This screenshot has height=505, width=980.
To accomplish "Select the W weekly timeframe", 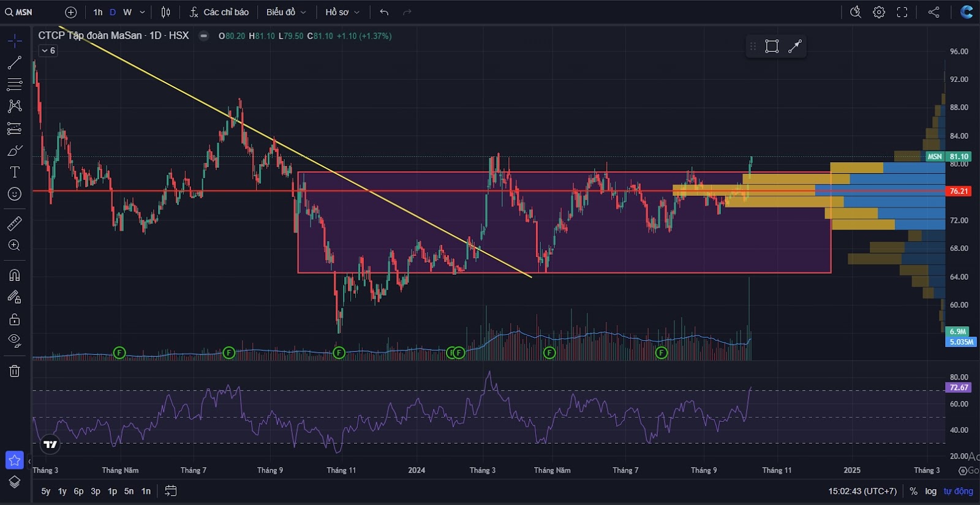I will coord(127,12).
